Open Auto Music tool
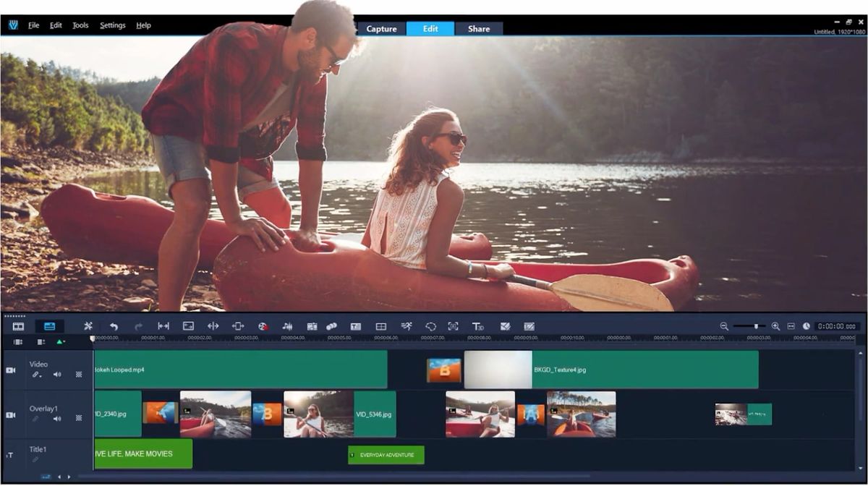This screenshot has width=868, height=486. [312, 327]
